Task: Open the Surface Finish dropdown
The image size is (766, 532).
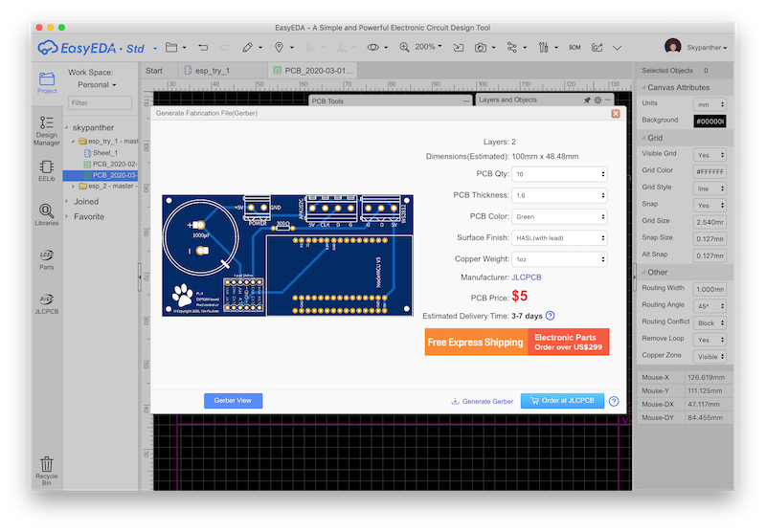Action: [559, 237]
